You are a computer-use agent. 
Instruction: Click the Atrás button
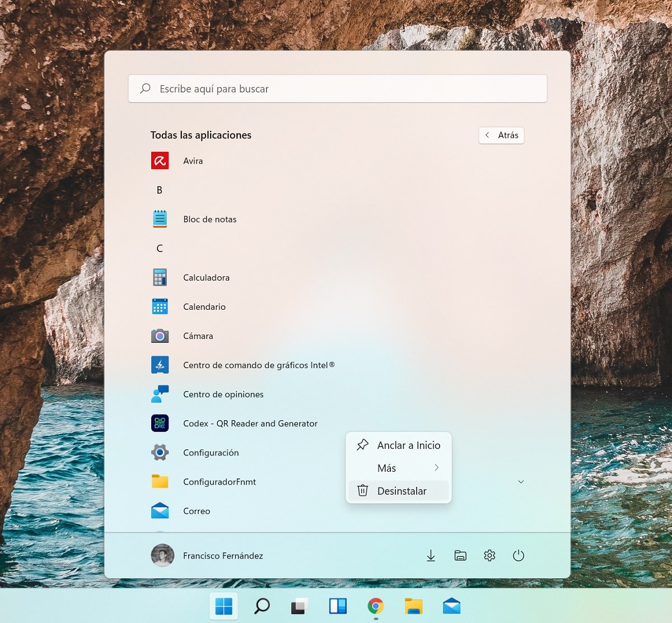tap(502, 135)
